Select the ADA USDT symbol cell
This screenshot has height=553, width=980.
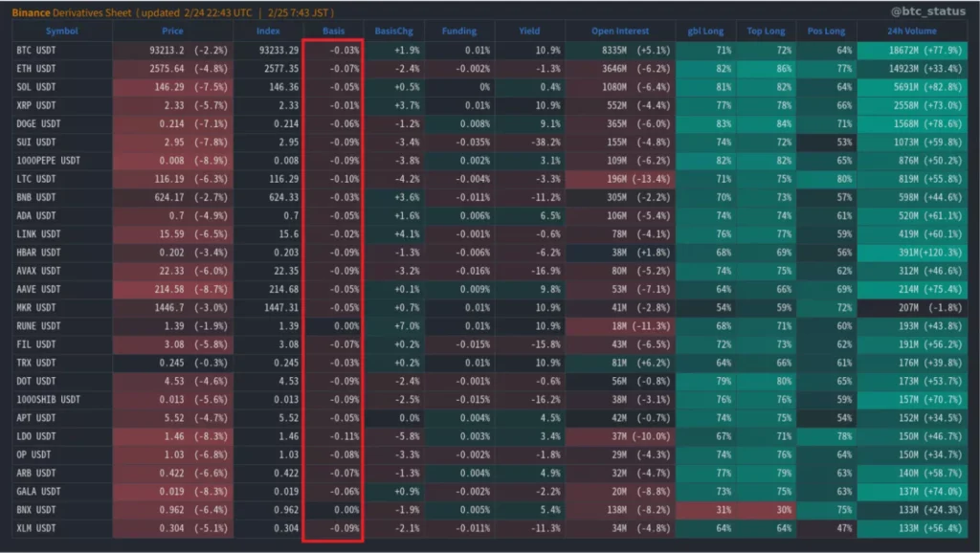coord(62,215)
